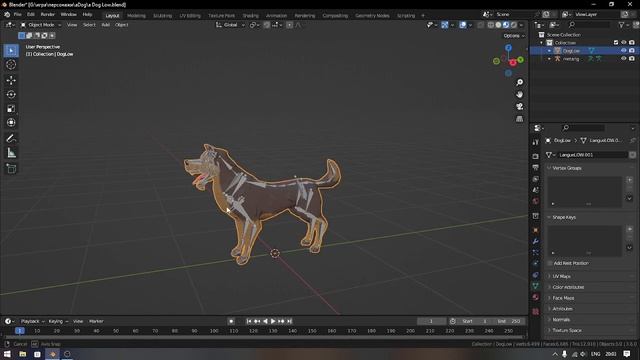The height and width of the screenshot is (360, 640).
Task: Open the Object Mode dropdown
Action: [x=41, y=25]
